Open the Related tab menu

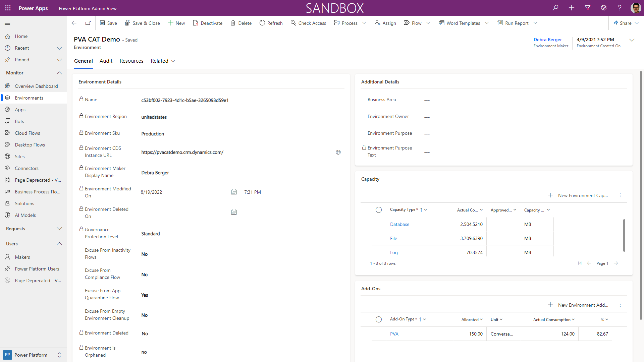point(163,61)
